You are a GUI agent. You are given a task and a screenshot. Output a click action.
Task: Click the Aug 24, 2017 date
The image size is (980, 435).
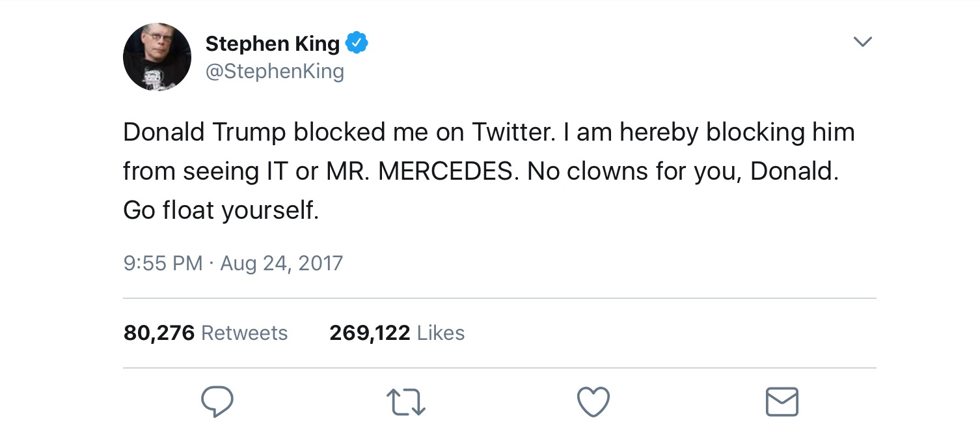(281, 263)
